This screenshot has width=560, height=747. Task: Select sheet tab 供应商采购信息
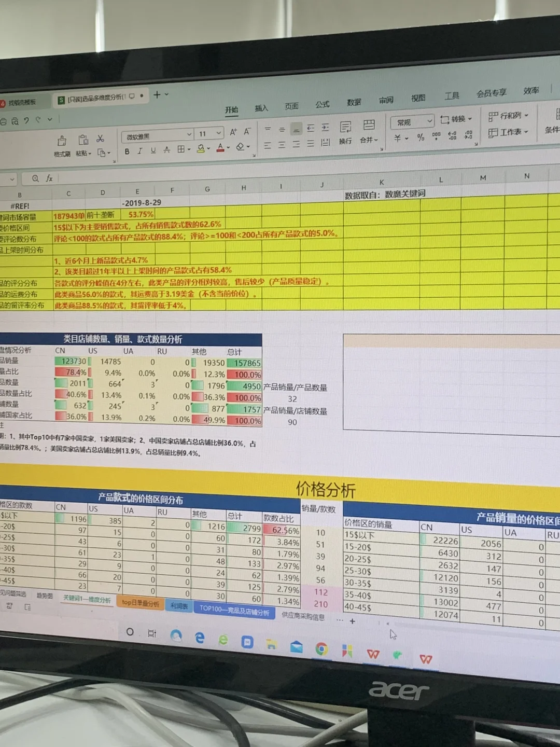click(303, 616)
